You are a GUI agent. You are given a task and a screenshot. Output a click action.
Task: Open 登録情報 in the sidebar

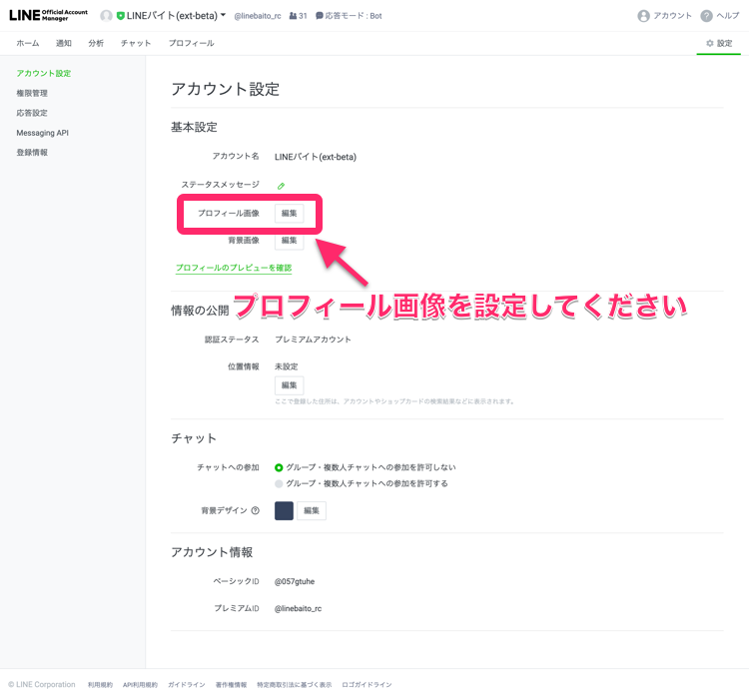pyautogui.click(x=32, y=153)
